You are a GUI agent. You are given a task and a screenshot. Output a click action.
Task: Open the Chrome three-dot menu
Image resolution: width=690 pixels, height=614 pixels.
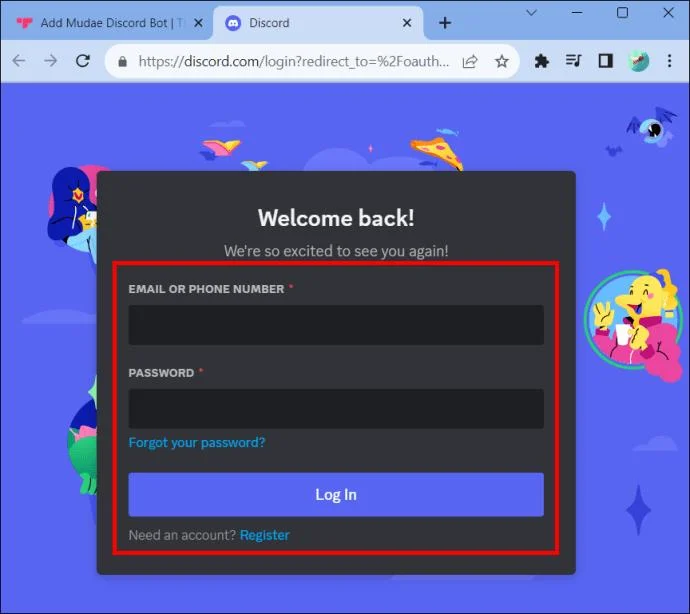(669, 61)
